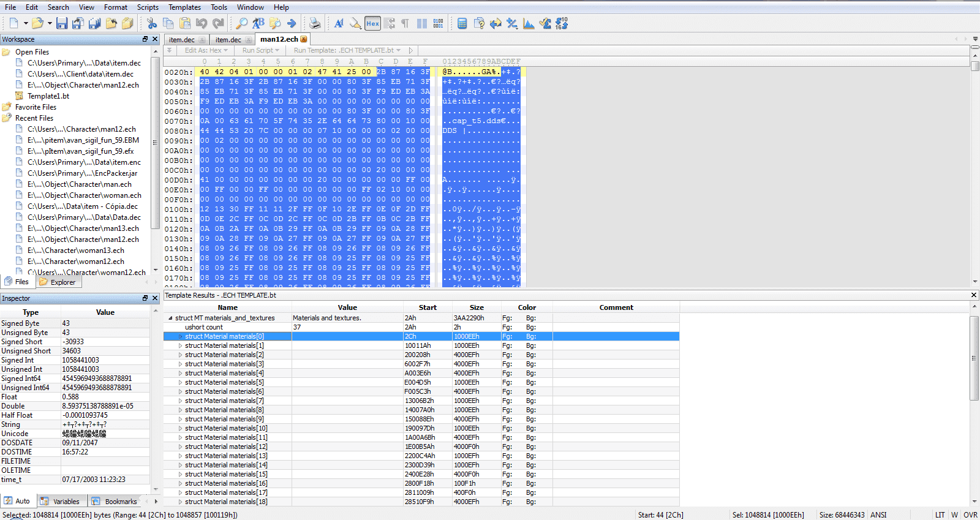This screenshot has width=980, height=520.
Task: Select EncPacker.jar in the recent files
Action: click(x=82, y=173)
